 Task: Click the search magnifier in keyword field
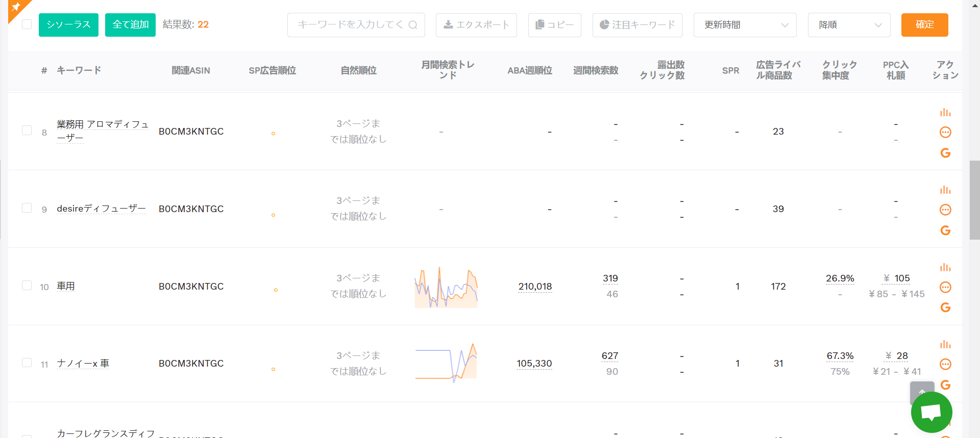[413, 24]
